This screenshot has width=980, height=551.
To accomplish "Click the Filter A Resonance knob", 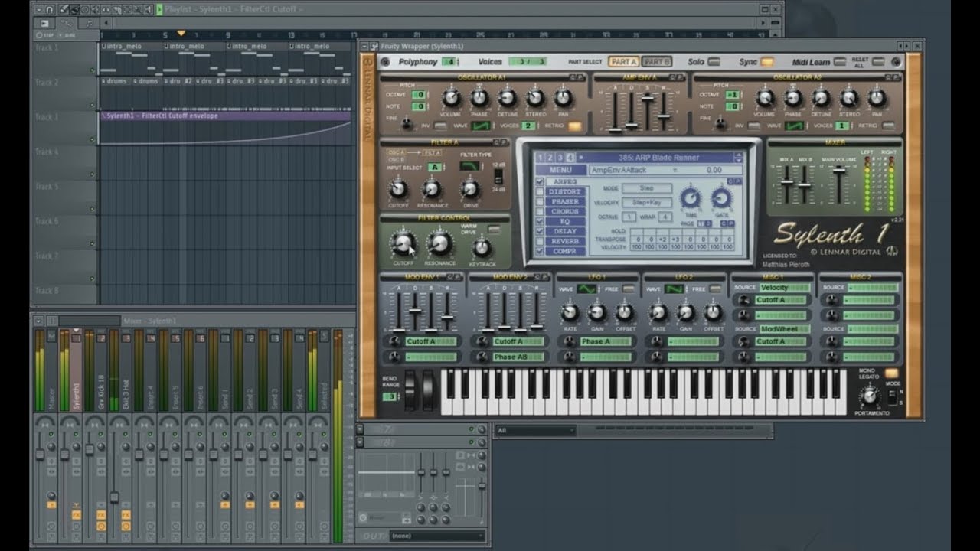I will click(433, 188).
